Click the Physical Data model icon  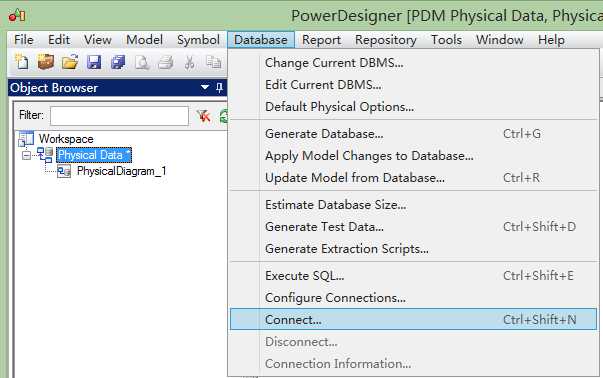click(45, 155)
